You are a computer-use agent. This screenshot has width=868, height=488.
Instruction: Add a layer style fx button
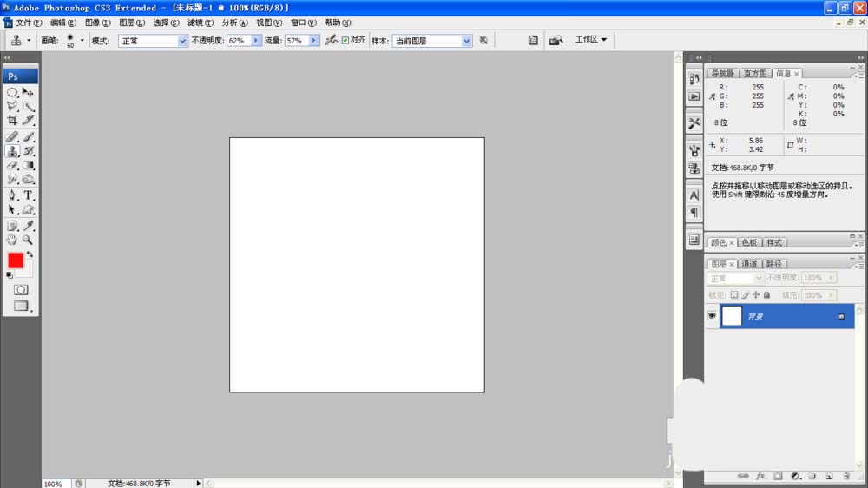point(760,477)
